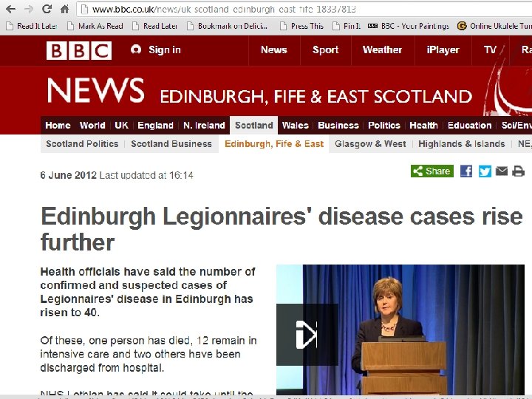Open the Weather section link
The height and width of the screenshot is (399, 532).
(x=383, y=50)
